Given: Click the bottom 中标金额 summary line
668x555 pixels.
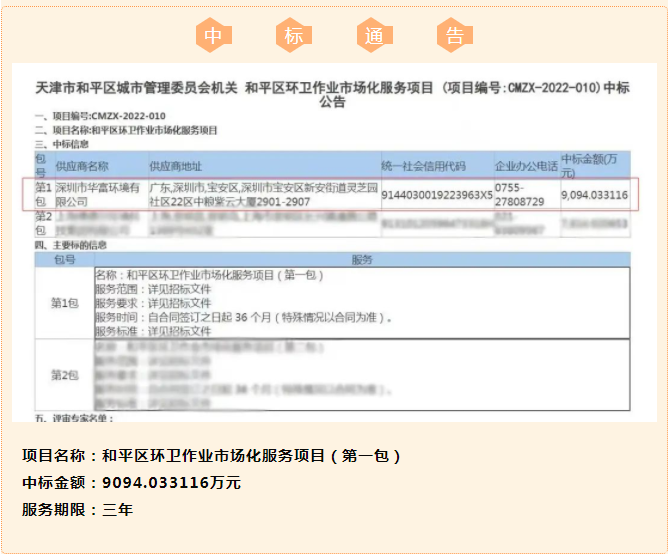Looking at the screenshot, I should [x=131, y=483].
